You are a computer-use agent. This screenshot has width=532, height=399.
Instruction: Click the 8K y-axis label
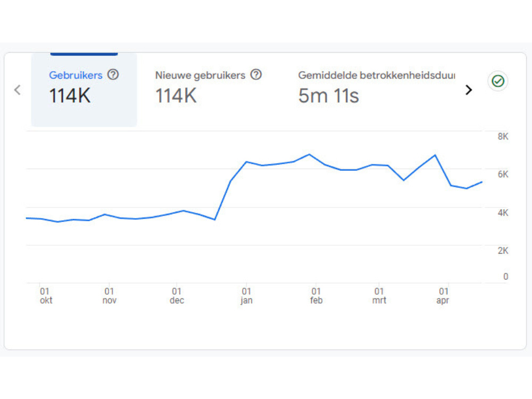[x=503, y=136]
